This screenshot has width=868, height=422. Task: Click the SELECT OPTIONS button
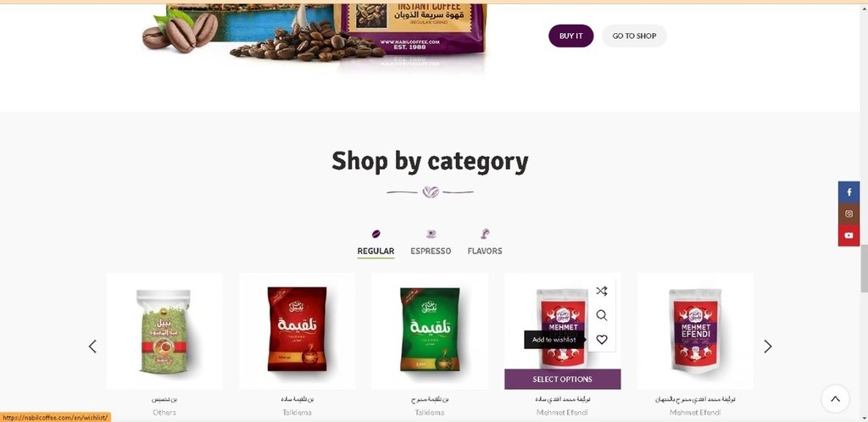(563, 380)
